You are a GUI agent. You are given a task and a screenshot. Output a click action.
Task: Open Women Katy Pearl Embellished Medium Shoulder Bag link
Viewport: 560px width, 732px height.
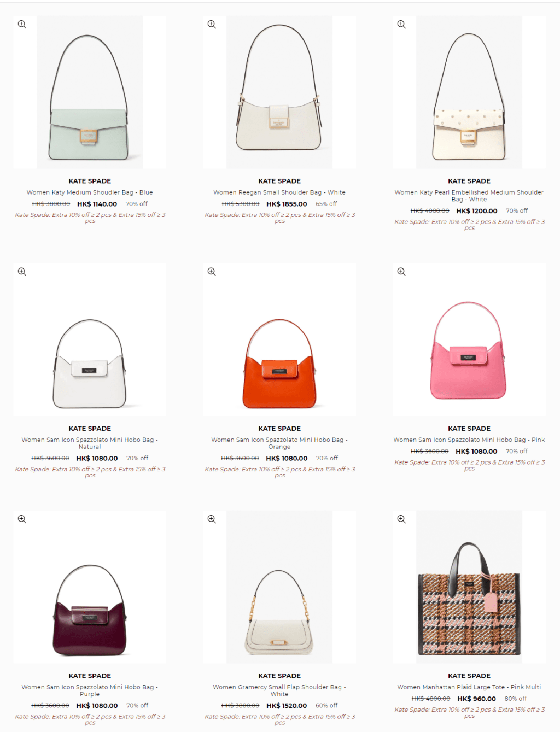pos(469,196)
